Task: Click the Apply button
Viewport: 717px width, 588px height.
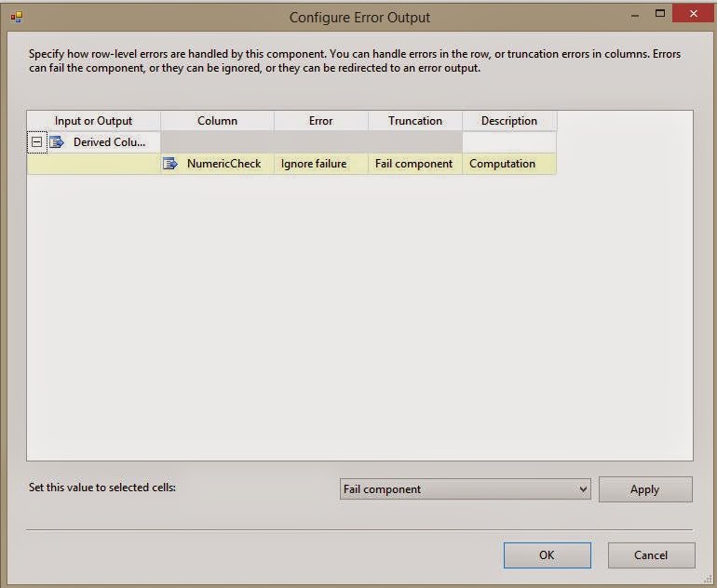Action: (x=645, y=489)
